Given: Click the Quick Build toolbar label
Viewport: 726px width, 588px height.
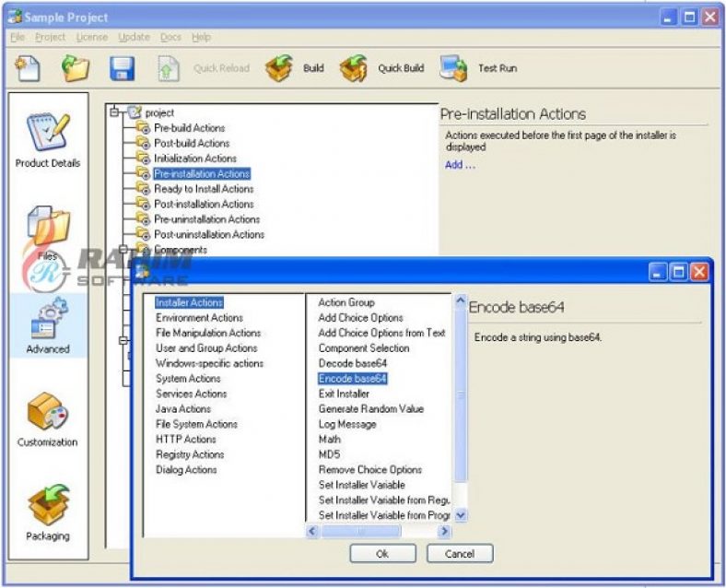Looking at the screenshot, I should click(401, 68).
